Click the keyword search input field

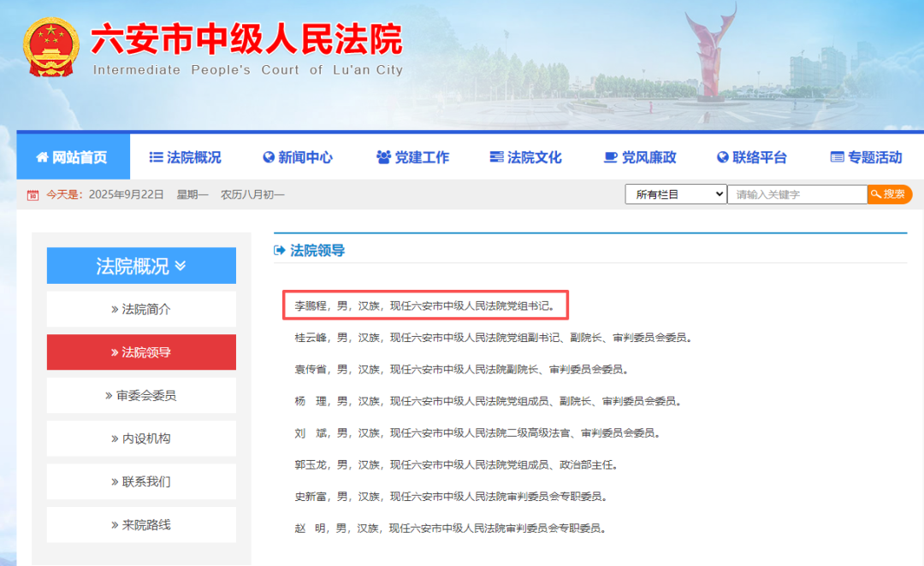[x=797, y=194]
